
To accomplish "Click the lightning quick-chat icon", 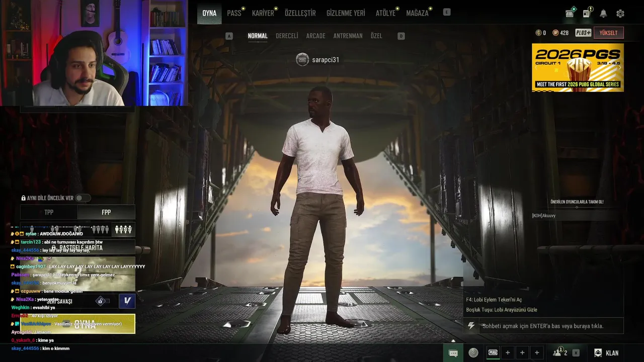I will (471, 326).
